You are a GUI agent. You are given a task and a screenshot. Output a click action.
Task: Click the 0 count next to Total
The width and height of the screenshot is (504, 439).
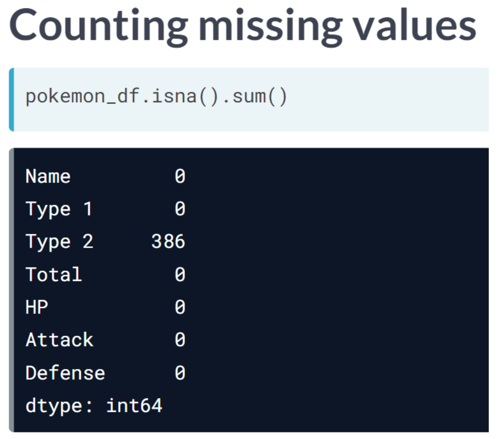pos(180,275)
